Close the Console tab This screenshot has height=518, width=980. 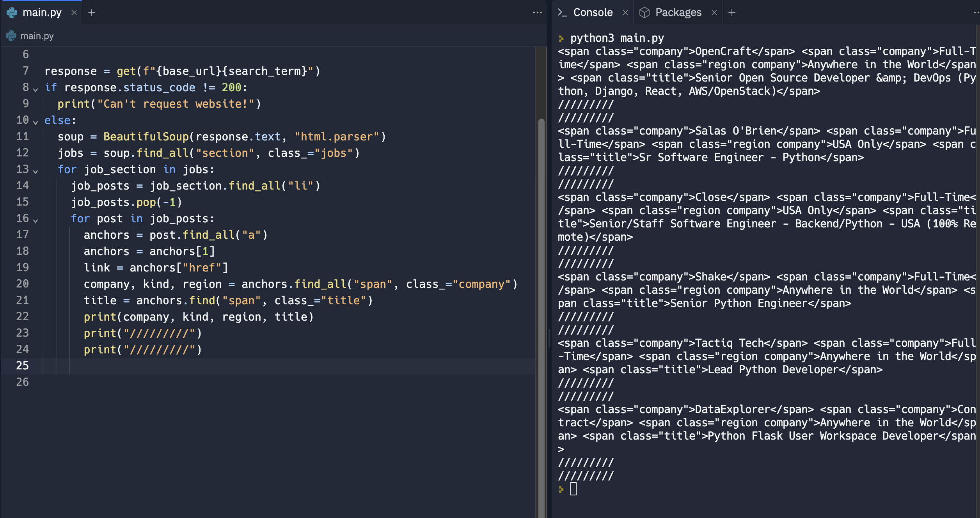pyautogui.click(x=625, y=12)
